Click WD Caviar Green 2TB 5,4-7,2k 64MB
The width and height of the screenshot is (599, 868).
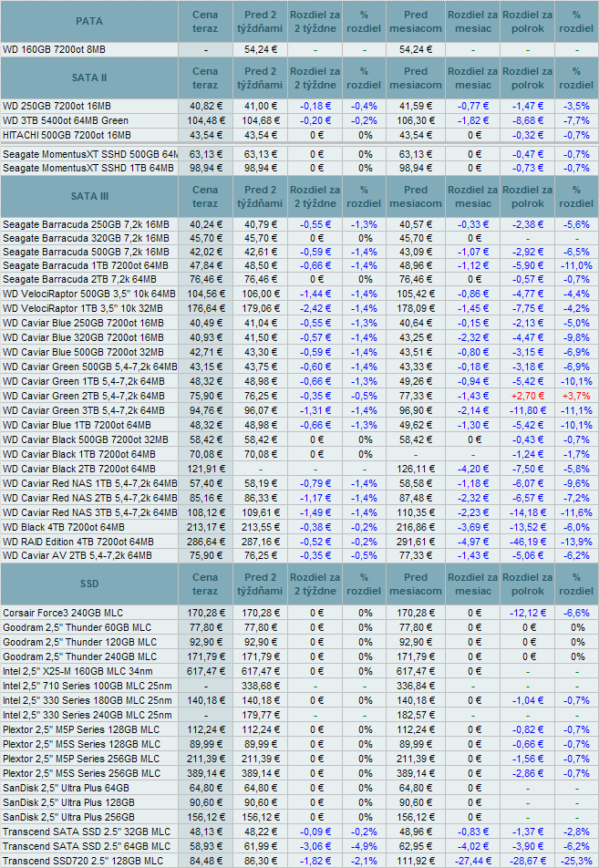84,396
